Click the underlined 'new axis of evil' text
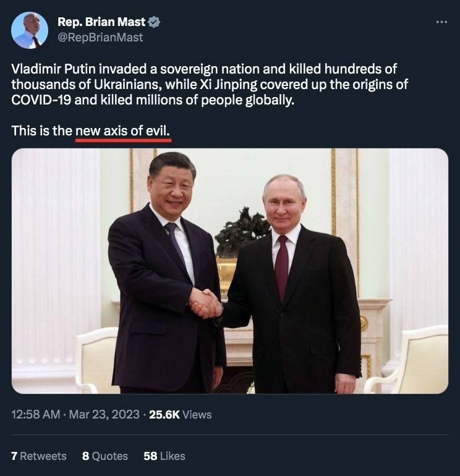Screen dimensions: 460x476 (122, 131)
